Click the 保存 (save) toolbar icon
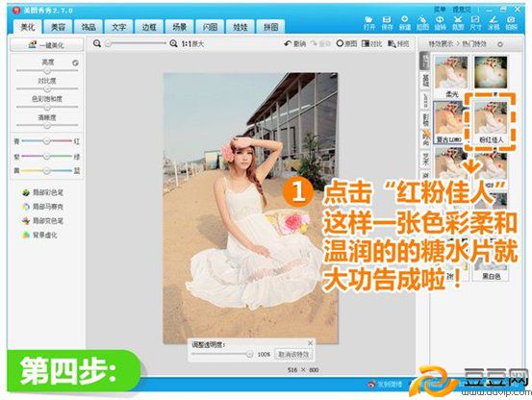Screen dimensions: 532x400 point(387,23)
